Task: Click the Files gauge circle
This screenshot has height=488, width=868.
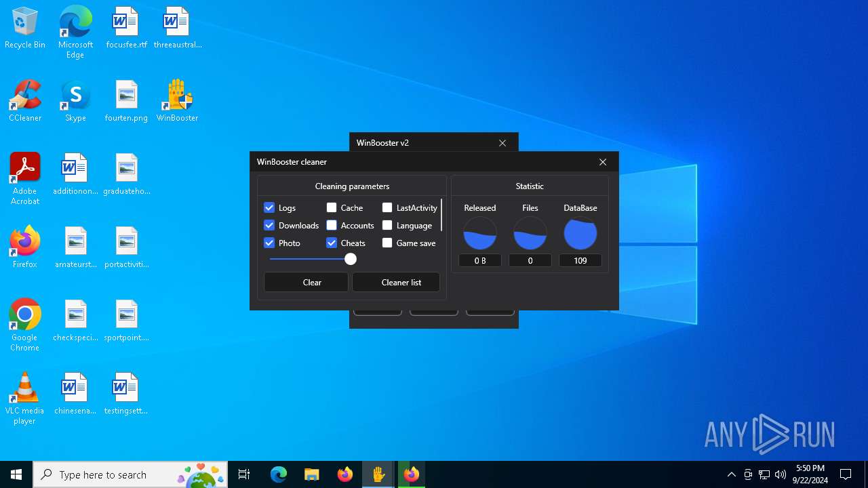Action: 530,234
